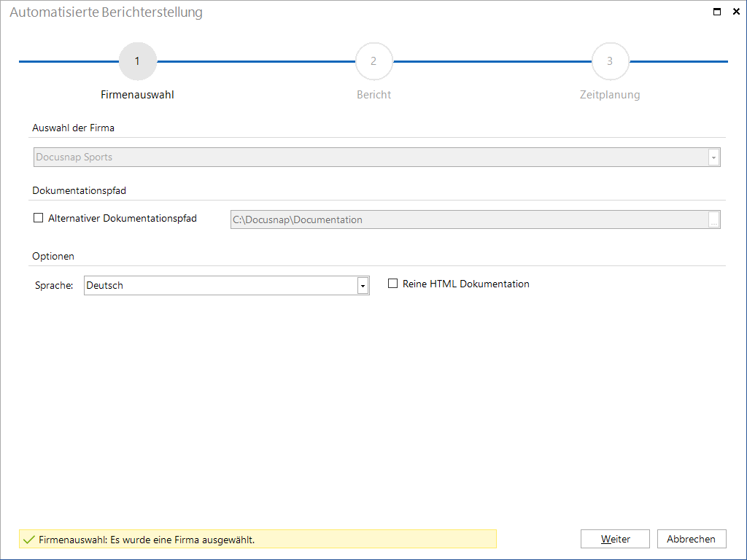Close the Automatisierte Berichterstellung dialog
The height and width of the screenshot is (560, 747).
click(736, 12)
